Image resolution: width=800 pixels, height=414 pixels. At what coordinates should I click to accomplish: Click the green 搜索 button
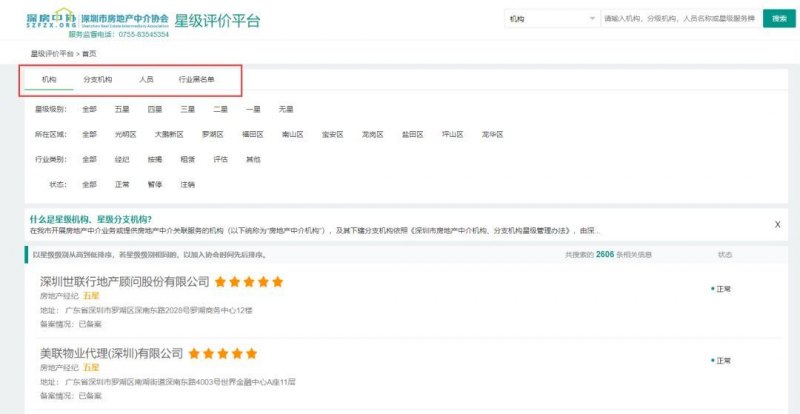[x=779, y=19]
